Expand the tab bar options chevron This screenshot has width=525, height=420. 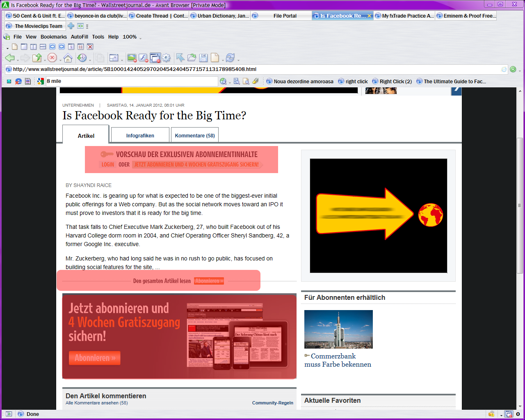coord(87,26)
